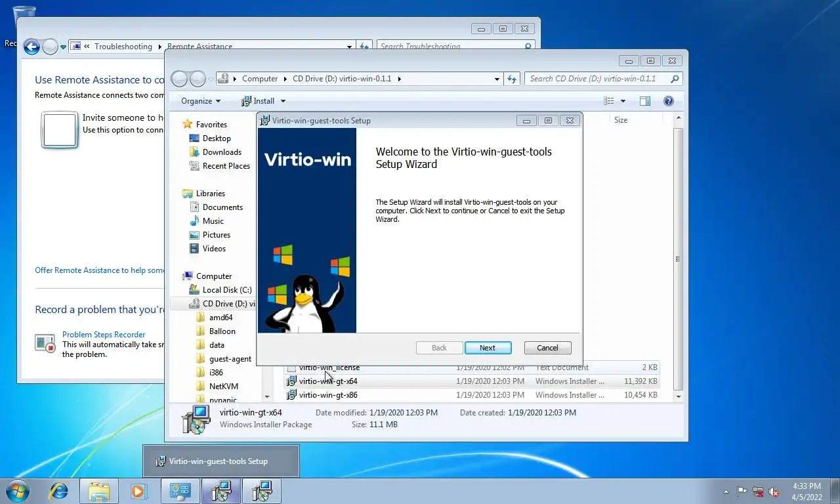Click the Virtio-win setup dialog title icon
Screen dimensions: 840x504
264,121
